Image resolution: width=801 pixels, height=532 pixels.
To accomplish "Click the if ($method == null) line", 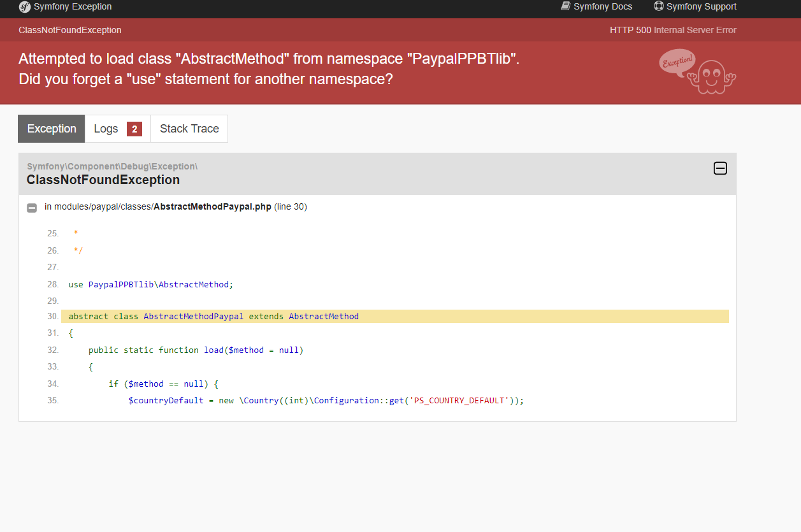I will coord(164,384).
